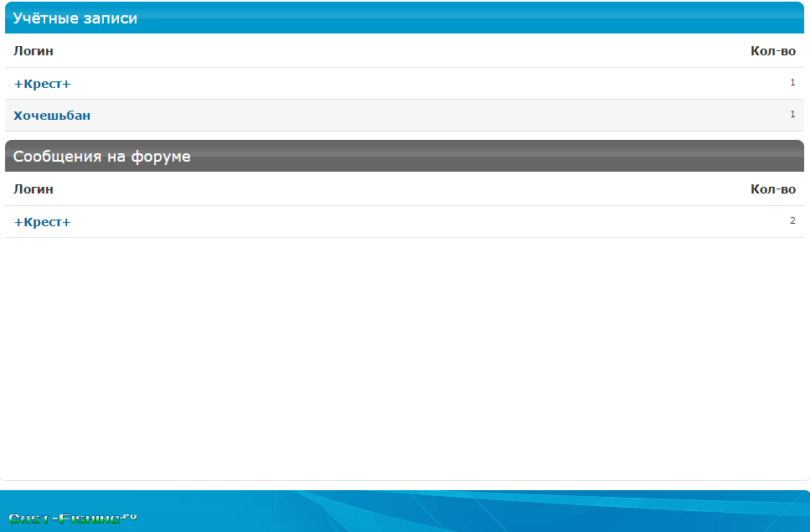The height and width of the screenshot is (532, 810).
Task: Click the blank area below the forum table
Action: 402,352
